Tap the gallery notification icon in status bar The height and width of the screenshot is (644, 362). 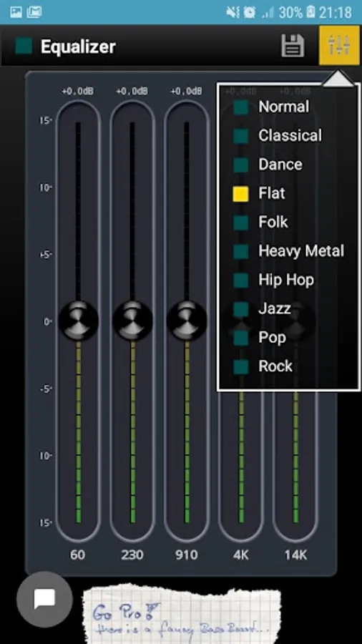tap(16, 12)
